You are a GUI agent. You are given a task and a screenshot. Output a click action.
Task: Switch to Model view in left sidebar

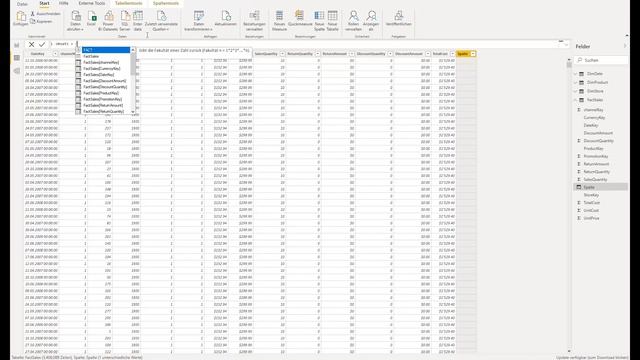[x=17, y=71]
